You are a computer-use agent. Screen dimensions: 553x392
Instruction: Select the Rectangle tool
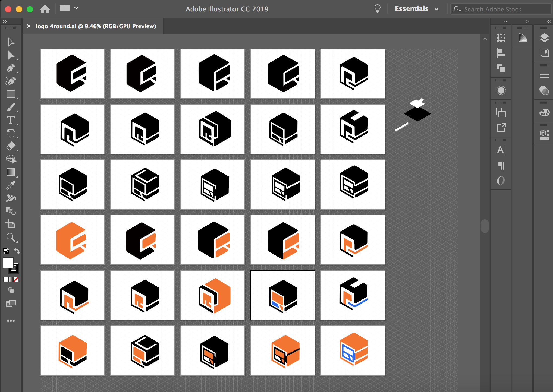(x=11, y=94)
